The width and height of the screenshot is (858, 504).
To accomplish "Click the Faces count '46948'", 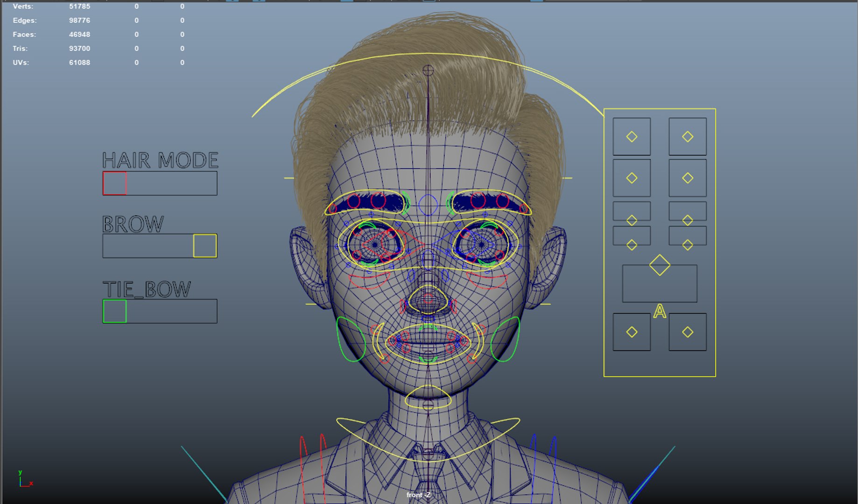I will pos(79,35).
